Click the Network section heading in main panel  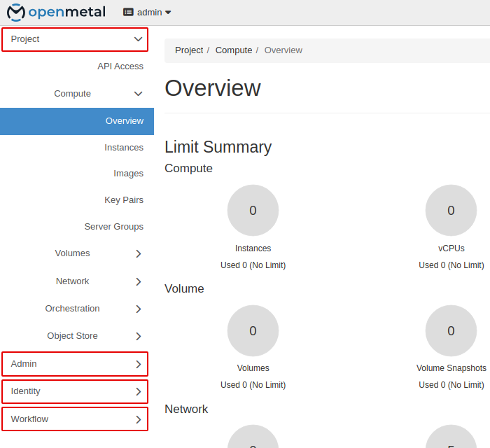point(186,409)
